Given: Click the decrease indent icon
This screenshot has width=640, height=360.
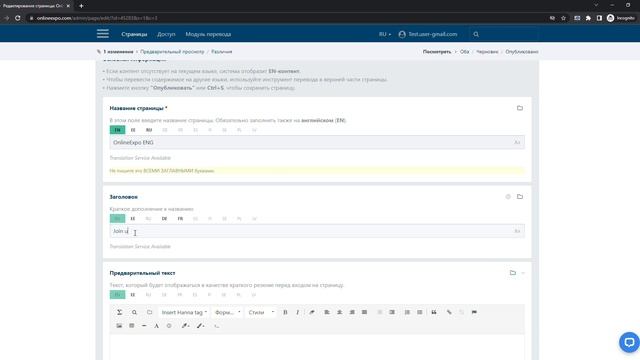Looking at the screenshot, I should [380, 312].
